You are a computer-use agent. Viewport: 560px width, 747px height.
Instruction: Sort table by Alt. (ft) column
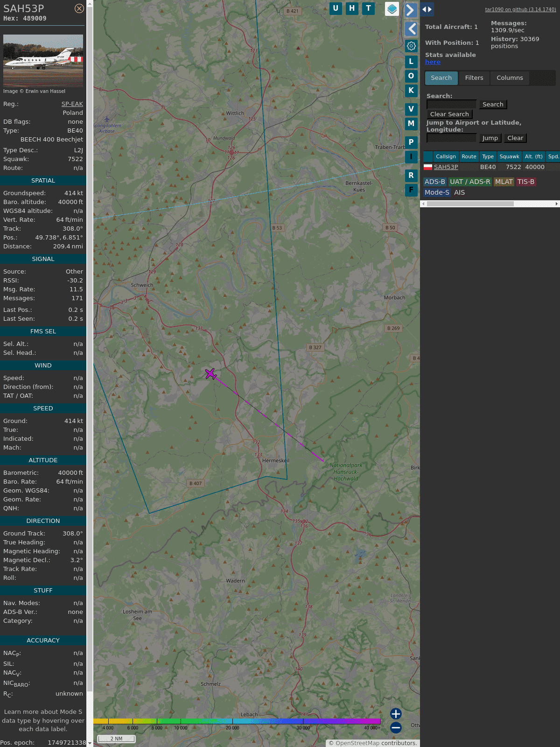[533, 157]
